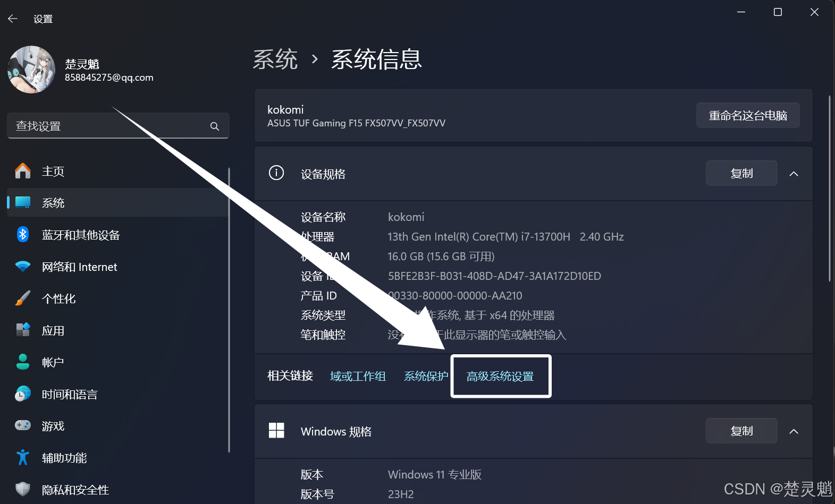Minimize the Settings window

pos(741,12)
